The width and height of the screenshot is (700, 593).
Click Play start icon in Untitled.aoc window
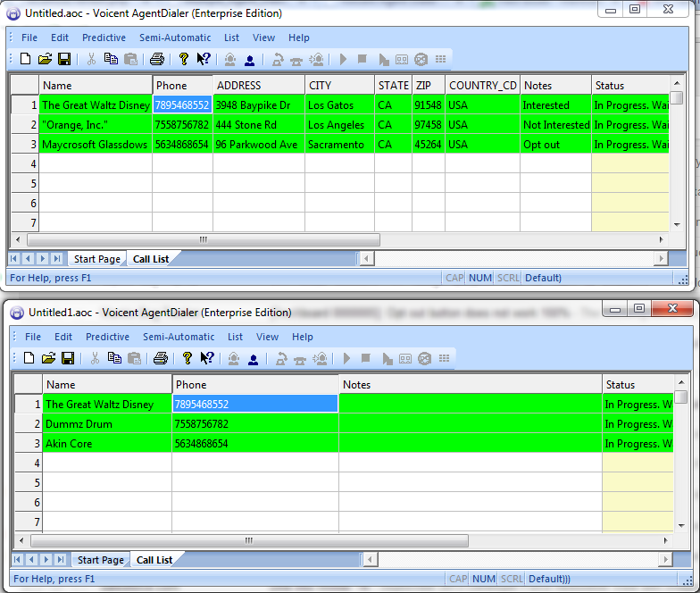[343, 59]
